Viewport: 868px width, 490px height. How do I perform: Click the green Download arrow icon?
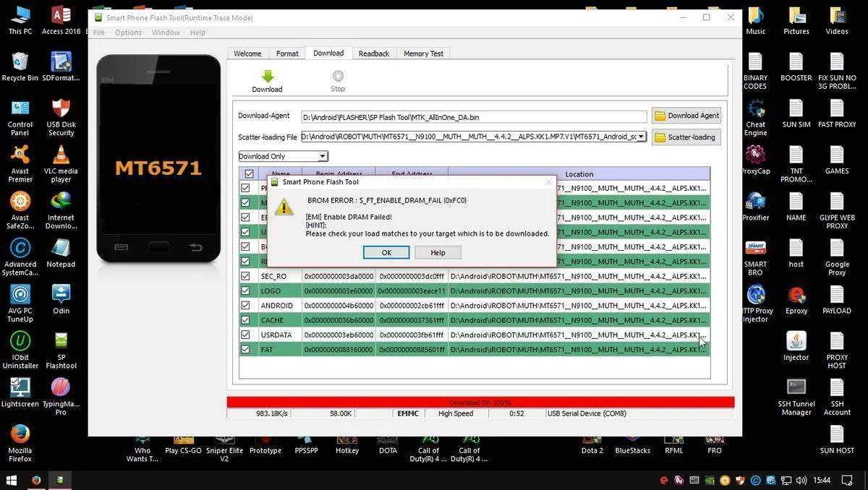click(268, 76)
